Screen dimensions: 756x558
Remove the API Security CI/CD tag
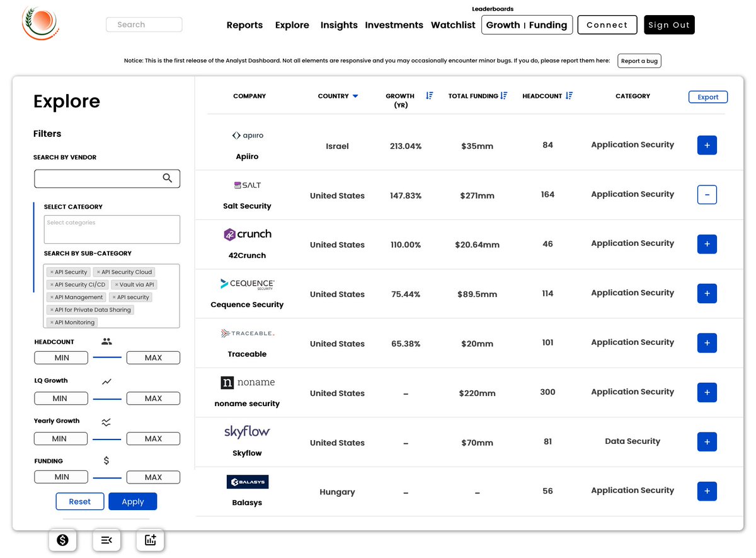point(52,285)
